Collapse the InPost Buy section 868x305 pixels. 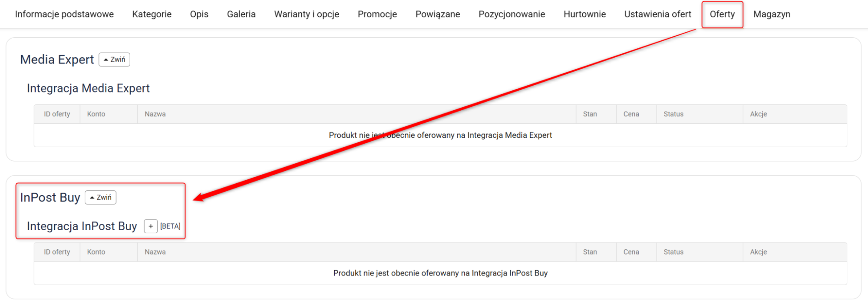[x=100, y=198]
